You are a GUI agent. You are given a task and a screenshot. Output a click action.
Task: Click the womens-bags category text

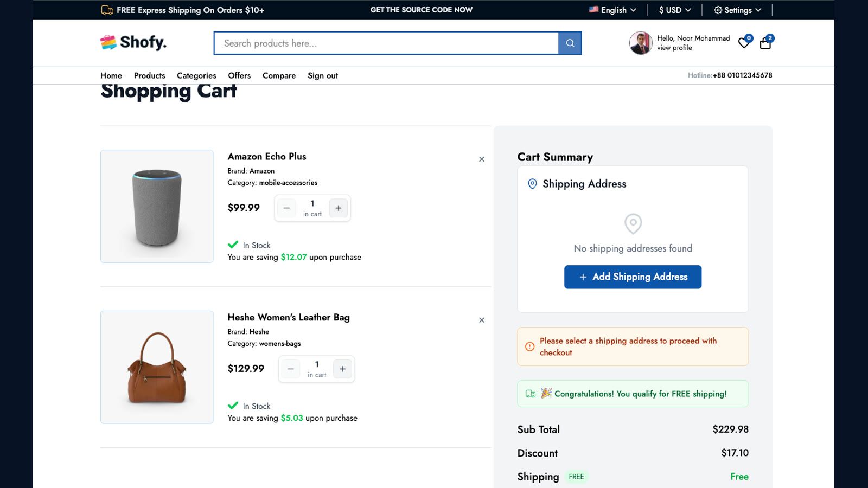pos(280,344)
